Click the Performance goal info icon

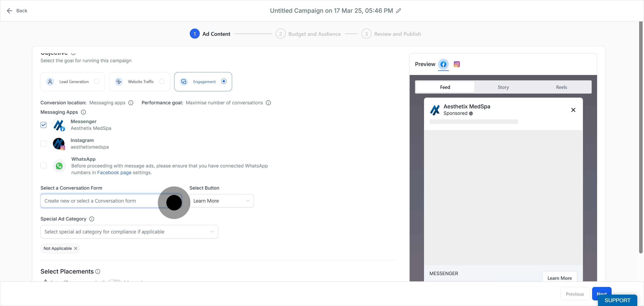pos(268,103)
